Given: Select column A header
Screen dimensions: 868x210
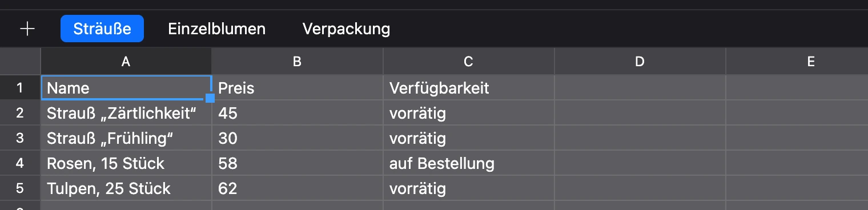Looking at the screenshot, I should tap(126, 62).
